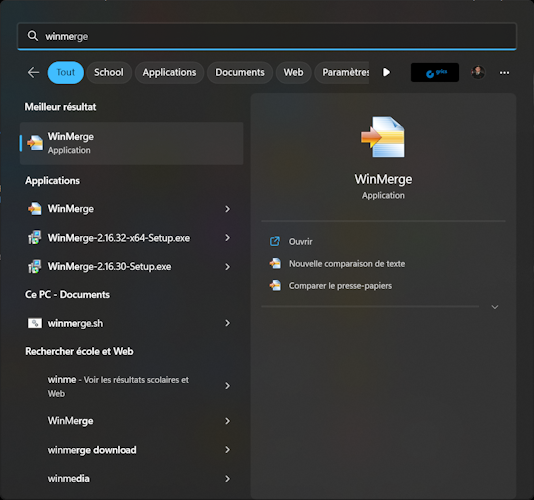Switch to the Paramètres filter tab
Screen dimensions: 534x500
tap(342, 73)
